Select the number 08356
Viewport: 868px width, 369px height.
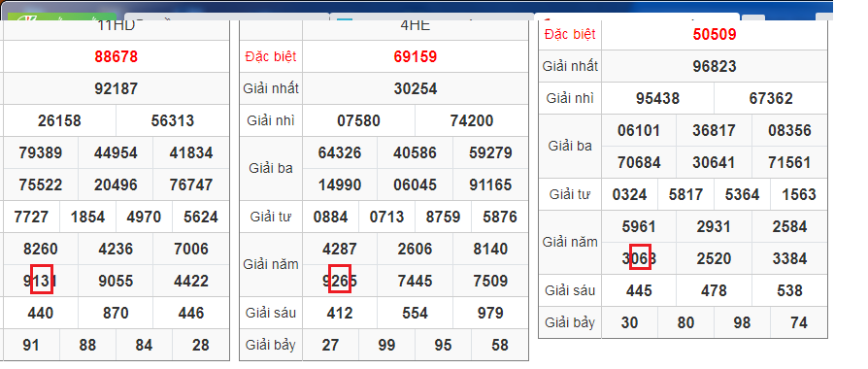coord(789,131)
